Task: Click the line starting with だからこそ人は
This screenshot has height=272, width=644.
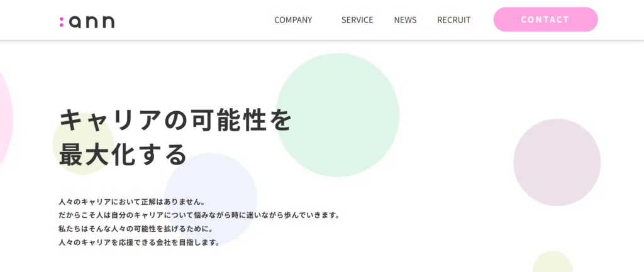Action: [x=199, y=215]
